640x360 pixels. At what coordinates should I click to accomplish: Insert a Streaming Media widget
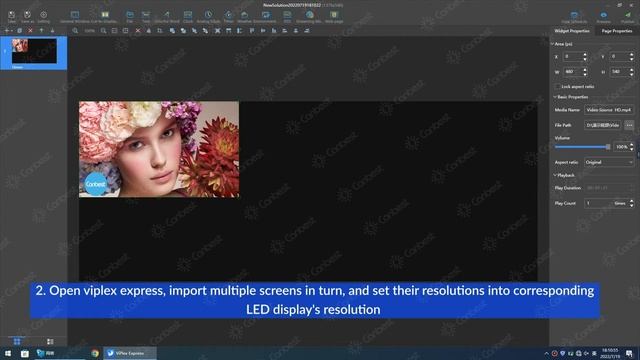pyautogui.click(x=309, y=16)
